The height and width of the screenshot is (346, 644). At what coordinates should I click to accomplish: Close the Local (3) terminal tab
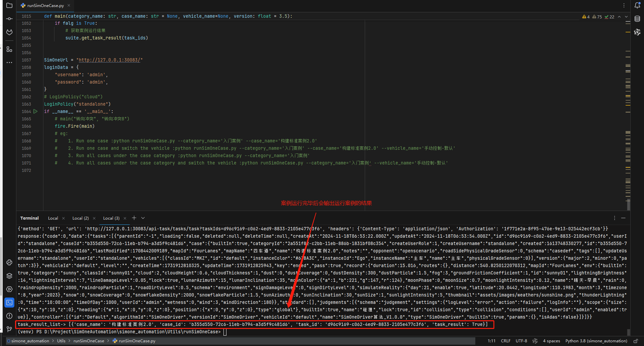click(x=125, y=218)
